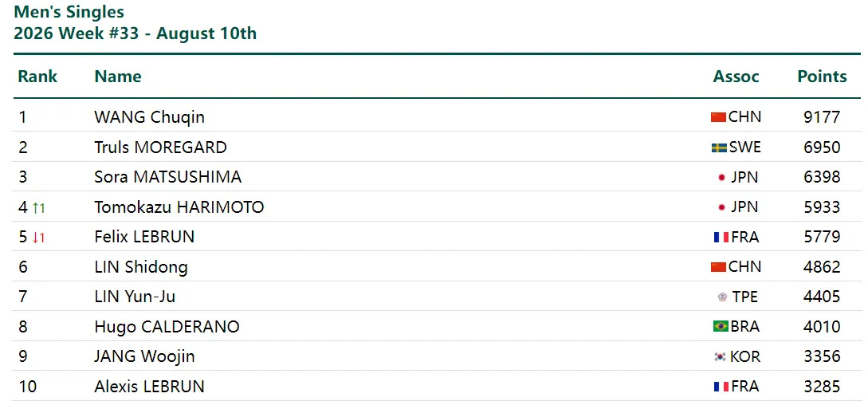Click the Sweden flag for Truls MOREGARD
The width and height of the screenshot is (868, 405).
pos(719,147)
